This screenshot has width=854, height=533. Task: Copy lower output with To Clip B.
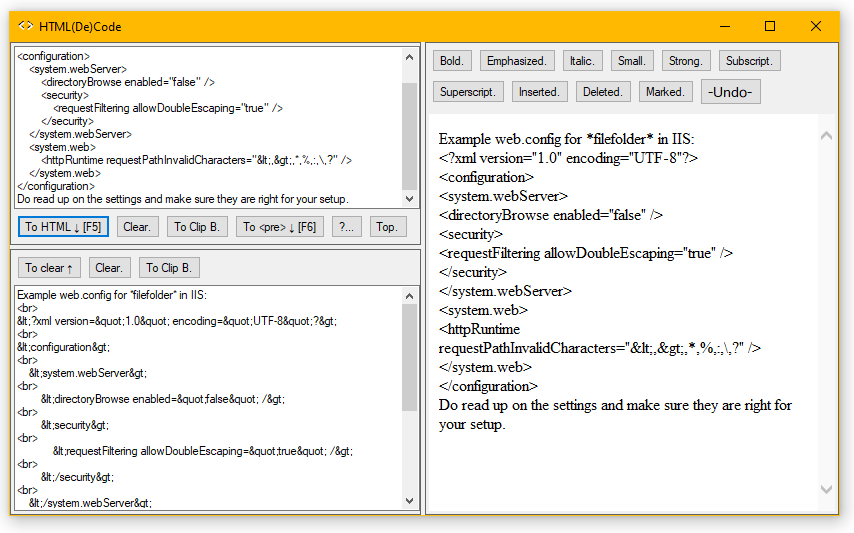tap(169, 267)
